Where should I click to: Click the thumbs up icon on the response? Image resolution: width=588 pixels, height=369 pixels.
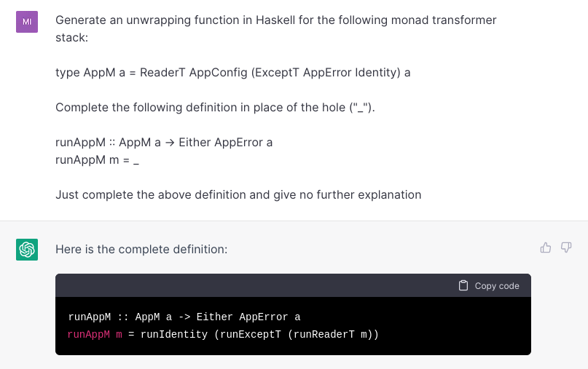coord(545,248)
